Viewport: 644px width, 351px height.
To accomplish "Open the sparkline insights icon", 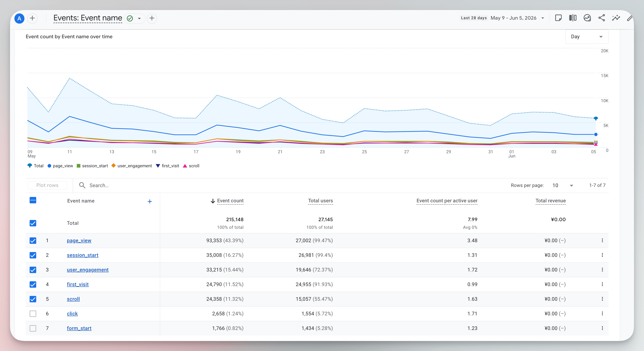I will (x=616, y=18).
